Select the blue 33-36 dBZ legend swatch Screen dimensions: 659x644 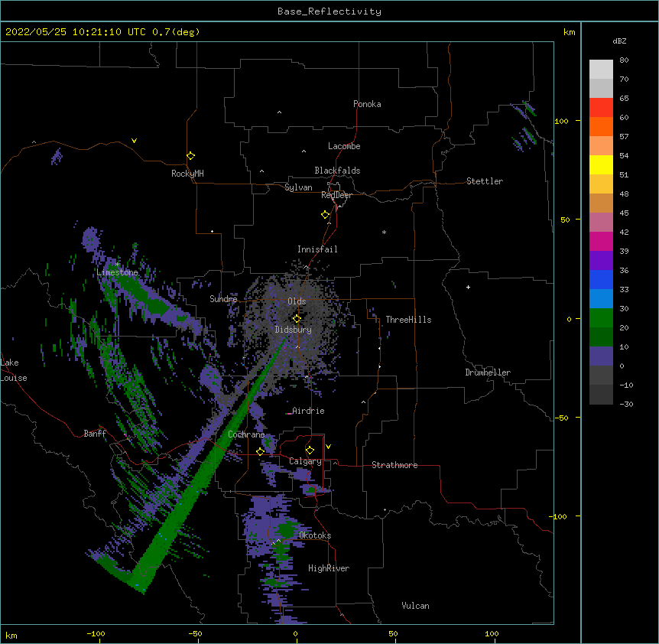(601, 279)
